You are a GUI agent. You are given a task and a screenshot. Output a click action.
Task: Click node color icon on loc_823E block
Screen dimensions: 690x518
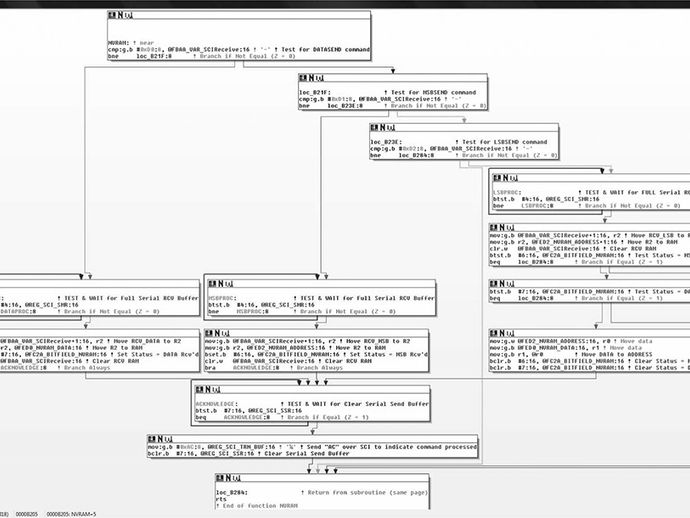click(374, 128)
